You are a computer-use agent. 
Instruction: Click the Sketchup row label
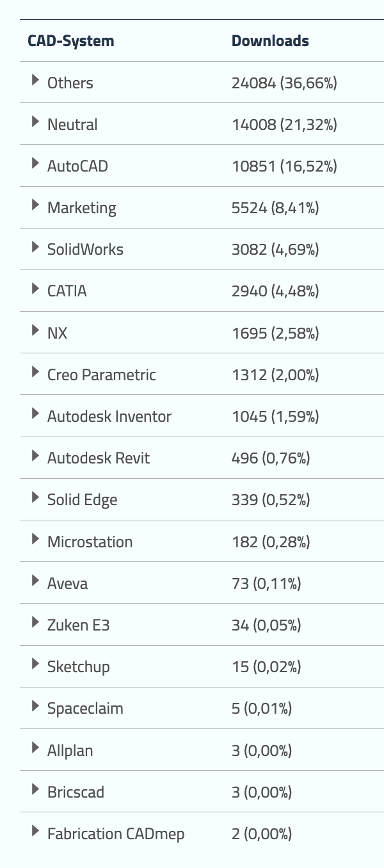pyautogui.click(x=78, y=666)
